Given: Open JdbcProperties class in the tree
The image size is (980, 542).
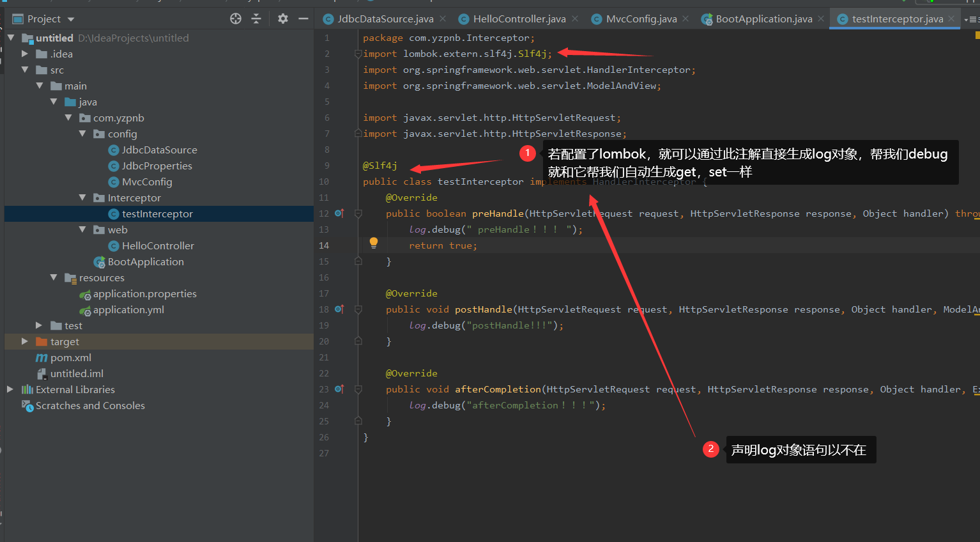Looking at the screenshot, I should [x=157, y=166].
